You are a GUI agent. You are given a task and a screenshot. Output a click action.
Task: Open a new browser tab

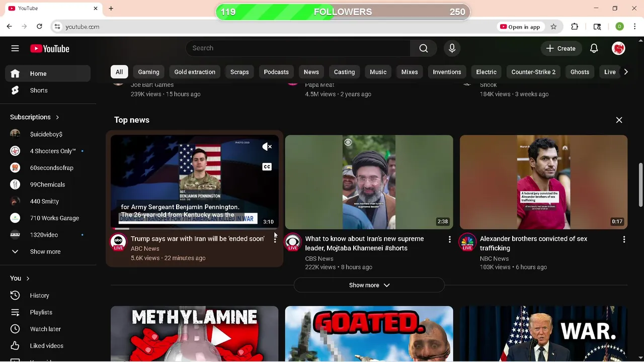click(x=111, y=9)
